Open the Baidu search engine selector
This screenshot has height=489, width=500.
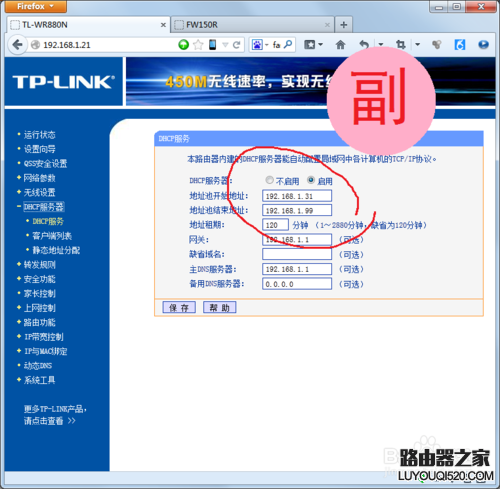click(259, 45)
